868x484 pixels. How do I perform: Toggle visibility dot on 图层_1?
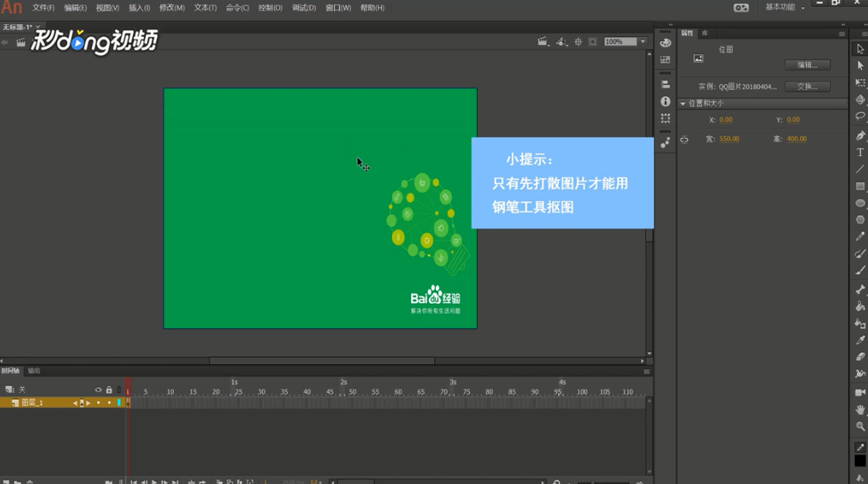coord(98,403)
